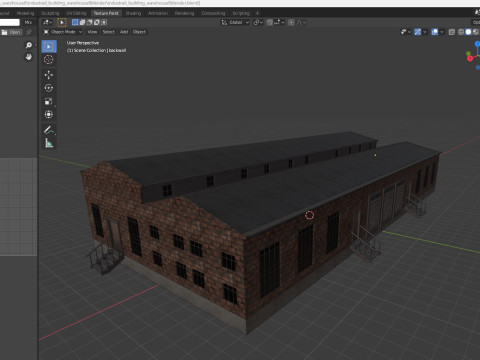The image size is (480, 360).
Task: Select the Move tool
Action: [49, 75]
